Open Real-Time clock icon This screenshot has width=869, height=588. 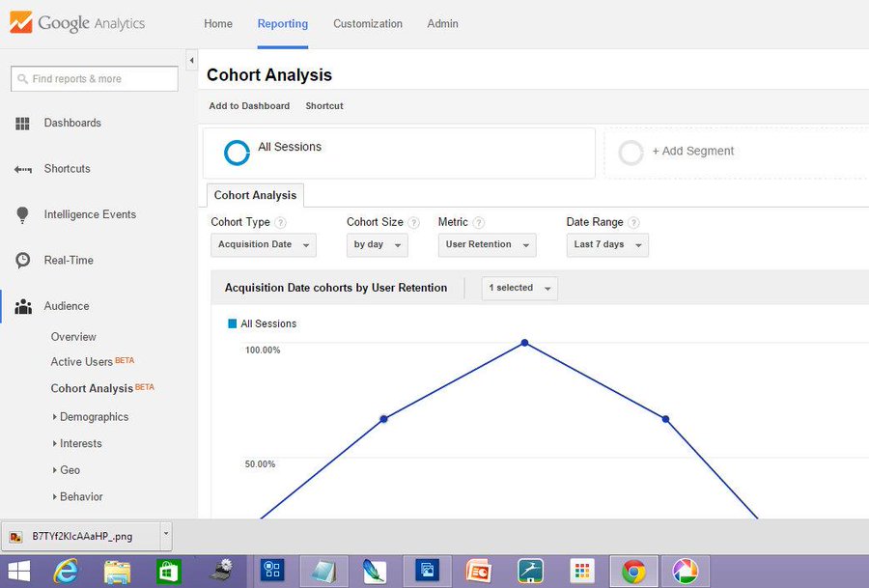[x=23, y=260]
